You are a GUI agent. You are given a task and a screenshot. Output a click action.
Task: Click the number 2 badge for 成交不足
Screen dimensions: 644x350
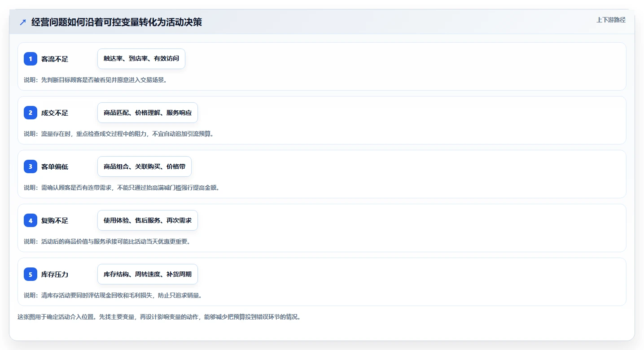(31, 113)
